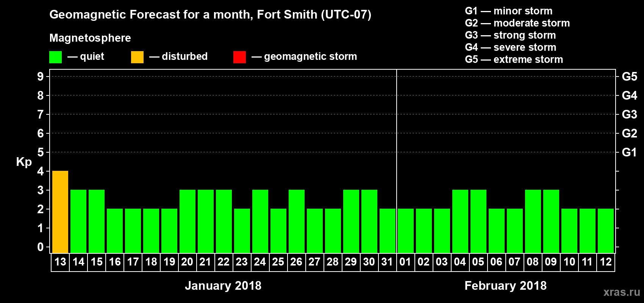Screen dimensions: 644x303
Task: Click the green quiet legend swatch
Action: coord(55,57)
